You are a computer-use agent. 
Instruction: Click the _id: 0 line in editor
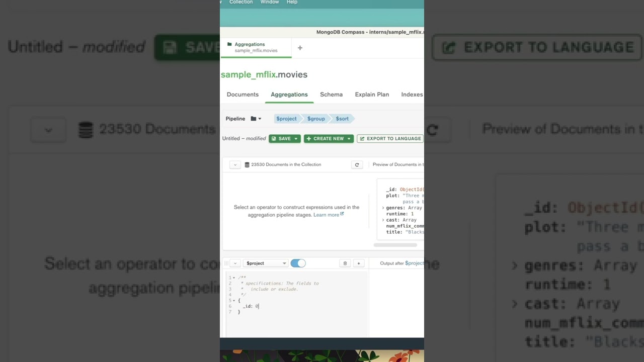[251, 306]
